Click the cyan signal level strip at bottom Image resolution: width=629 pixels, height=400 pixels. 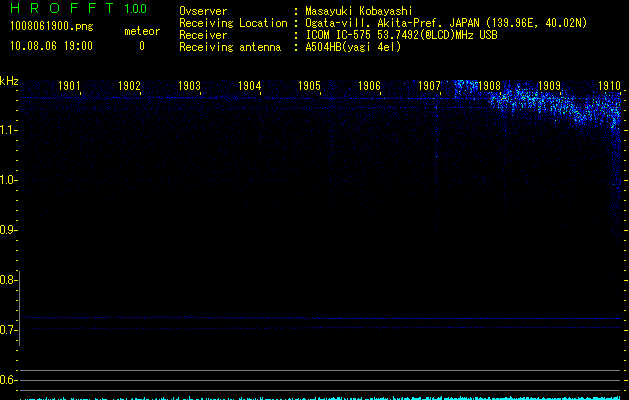[x=321, y=398]
